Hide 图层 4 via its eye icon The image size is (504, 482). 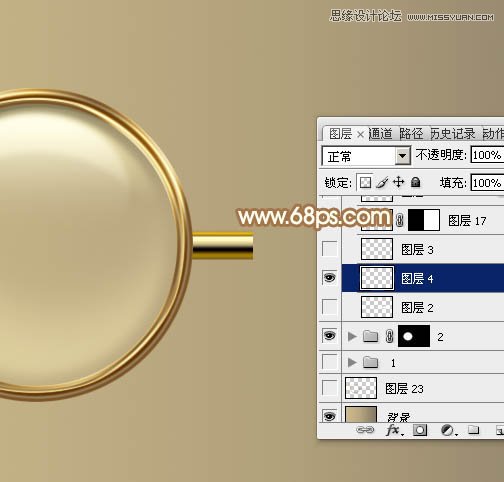329,277
